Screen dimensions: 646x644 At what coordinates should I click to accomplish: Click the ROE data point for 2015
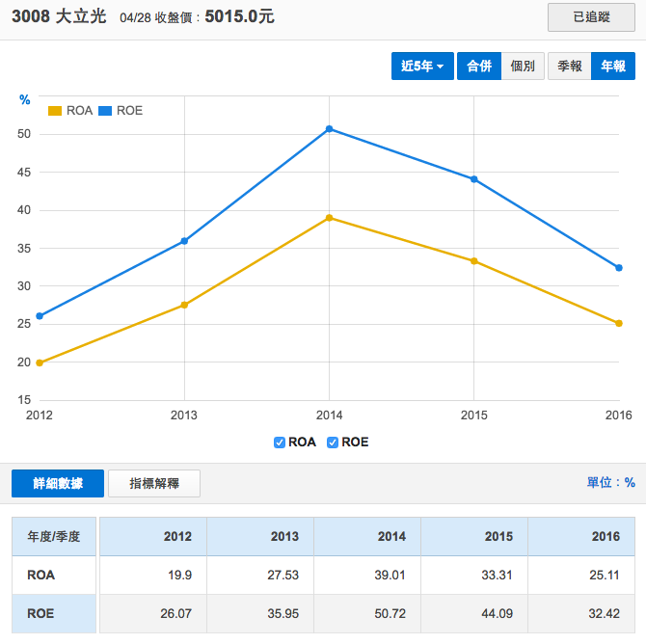pyautogui.click(x=473, y=179)
